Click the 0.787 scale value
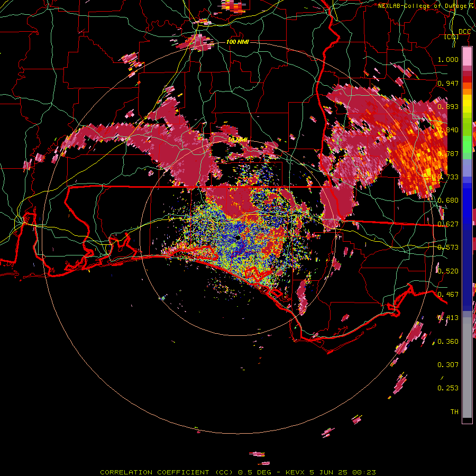The image size is (476, 476). pyautogui.click(x=448, y=153)
